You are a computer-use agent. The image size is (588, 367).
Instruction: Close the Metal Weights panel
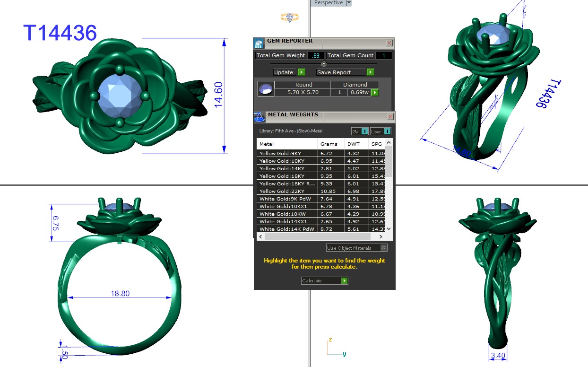click(390, 116)
